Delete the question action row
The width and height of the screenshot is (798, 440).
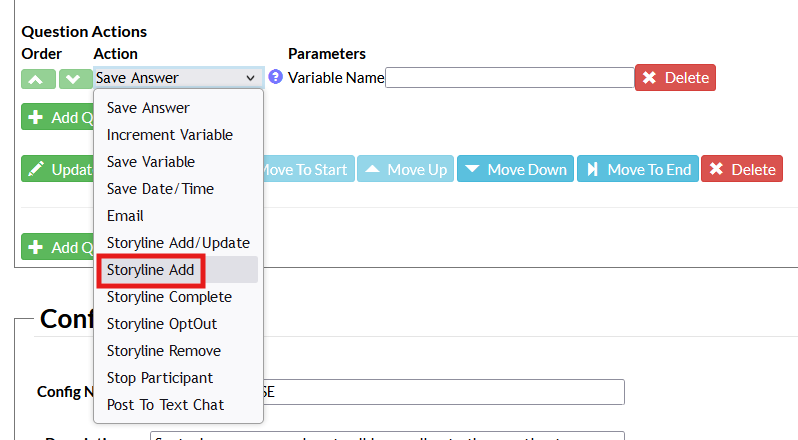[675, 78]
